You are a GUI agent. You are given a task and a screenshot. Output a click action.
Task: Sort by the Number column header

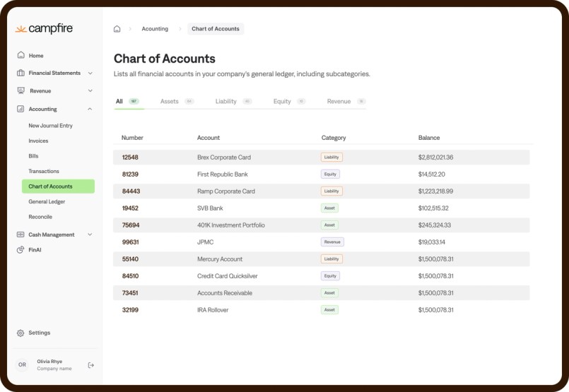pyautogui.click(x=132, y=138)
